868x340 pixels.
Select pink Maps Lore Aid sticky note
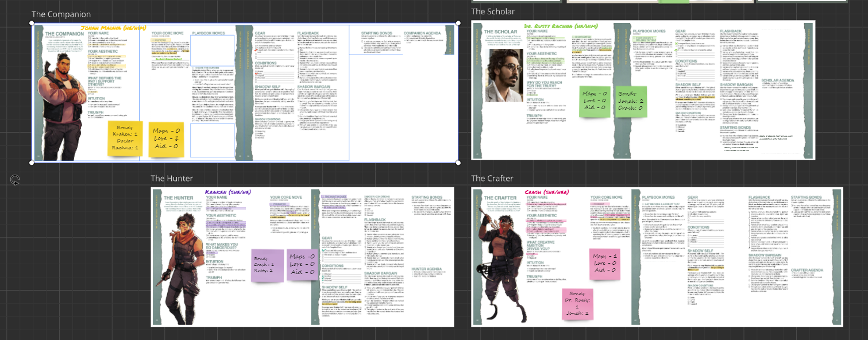click(606, 262)
